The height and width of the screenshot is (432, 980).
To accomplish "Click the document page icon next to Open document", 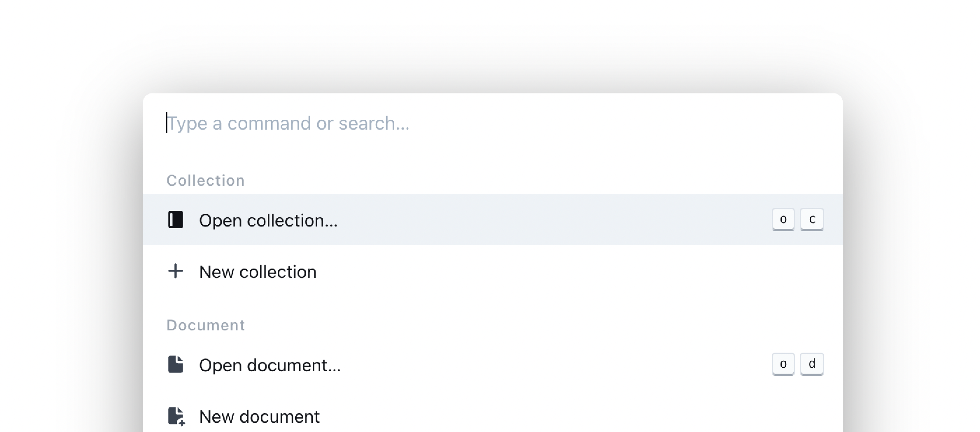I will (176, 365).
